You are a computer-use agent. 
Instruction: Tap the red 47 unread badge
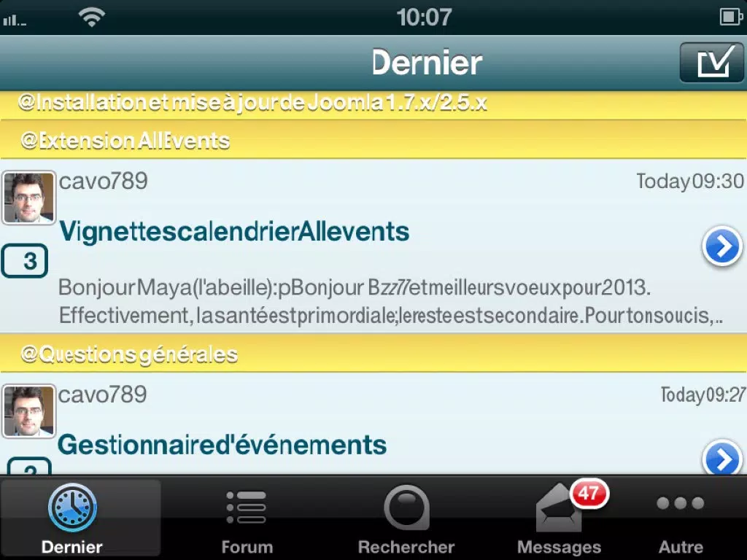click(589, 494)
